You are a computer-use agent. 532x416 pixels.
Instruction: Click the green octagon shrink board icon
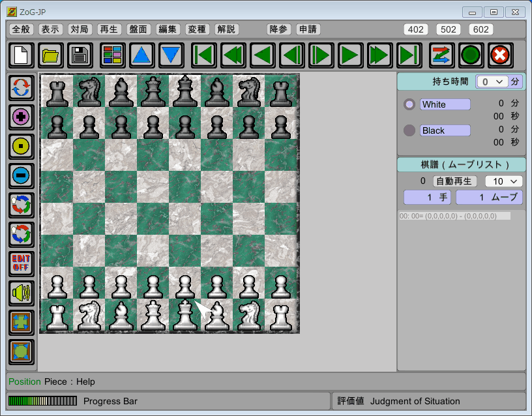click(x=22, y=351)
